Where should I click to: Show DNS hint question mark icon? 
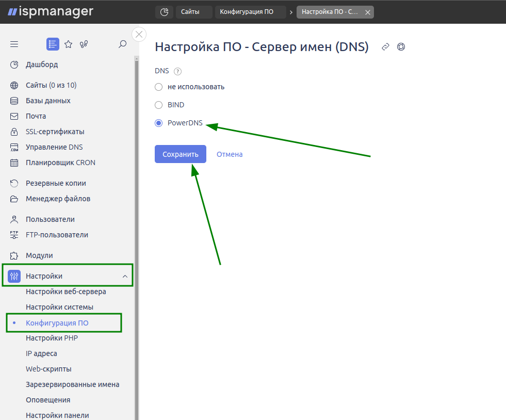tap(177, 71)
